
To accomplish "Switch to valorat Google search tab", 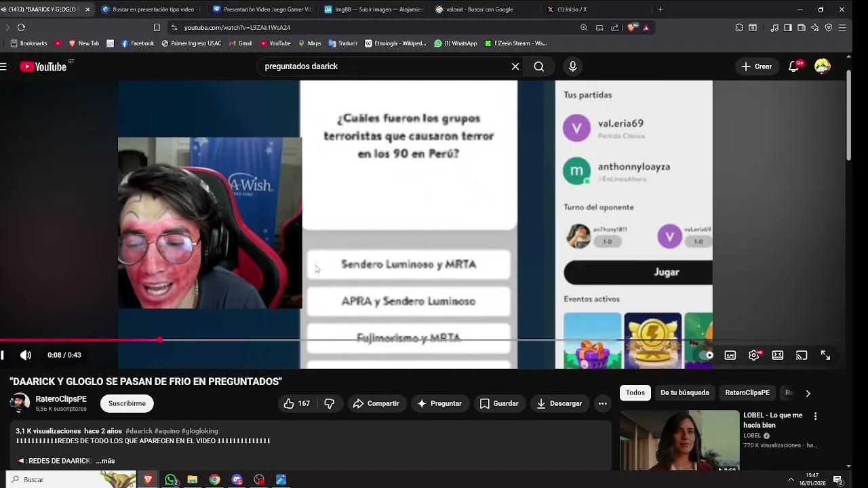I will pos(484,9).
